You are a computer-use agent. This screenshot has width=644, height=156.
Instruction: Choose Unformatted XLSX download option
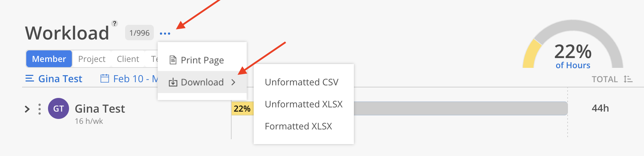[x=303, y=104]
